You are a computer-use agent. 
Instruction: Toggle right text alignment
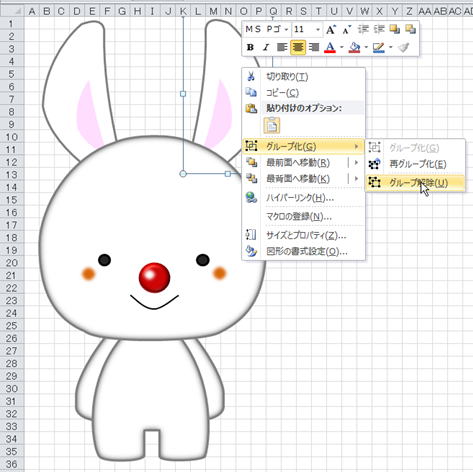[314, 48]
